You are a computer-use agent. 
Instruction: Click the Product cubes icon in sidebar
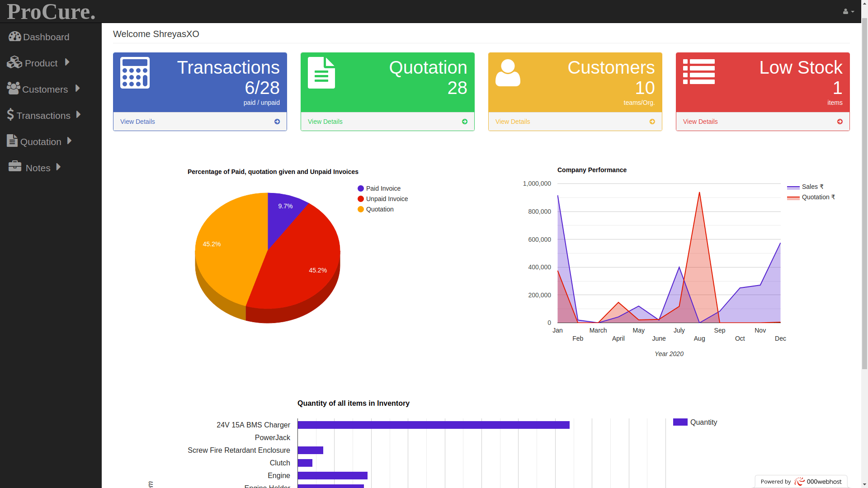tap(14, 62)
